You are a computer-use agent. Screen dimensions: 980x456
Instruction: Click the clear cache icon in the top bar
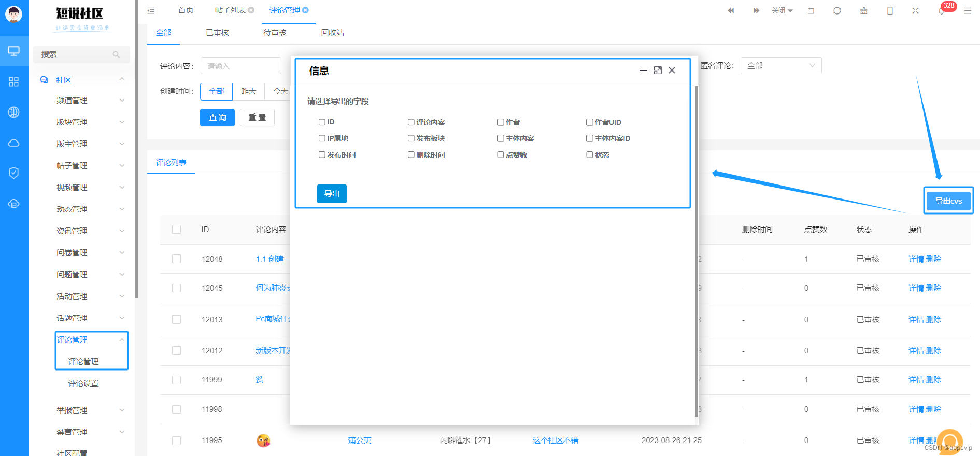[x=864, y=10]
